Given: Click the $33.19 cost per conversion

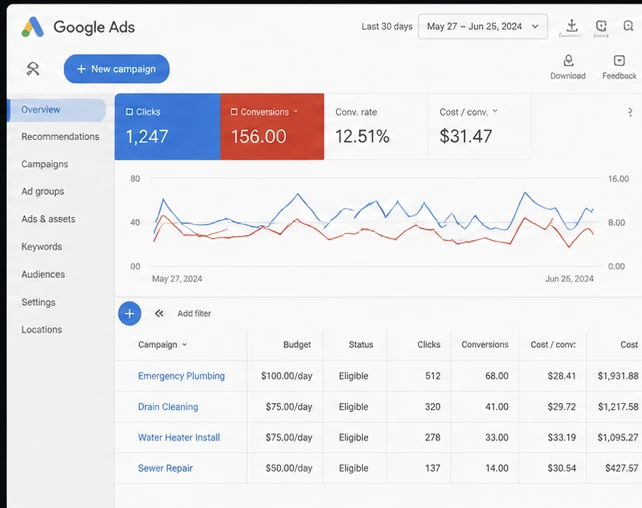Looking at the screenshot, I should pos(562,438).
